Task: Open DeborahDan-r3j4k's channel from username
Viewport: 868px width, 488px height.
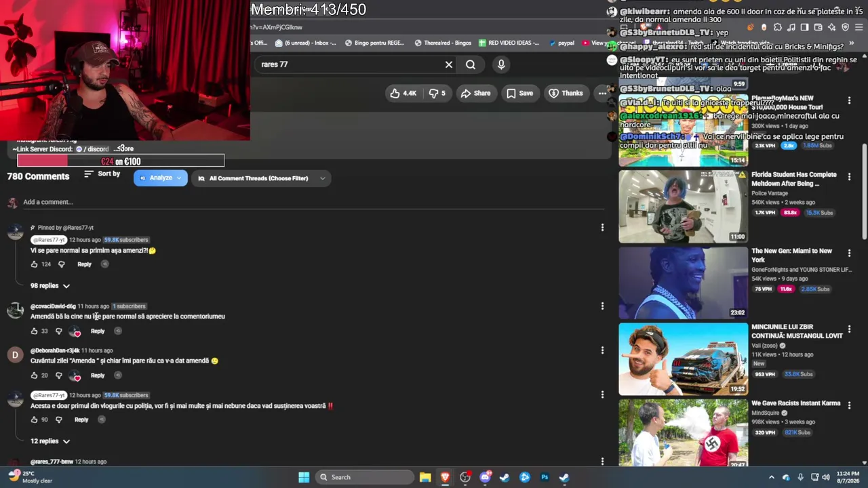Action: pyautogui.click(x=55, y=350)
